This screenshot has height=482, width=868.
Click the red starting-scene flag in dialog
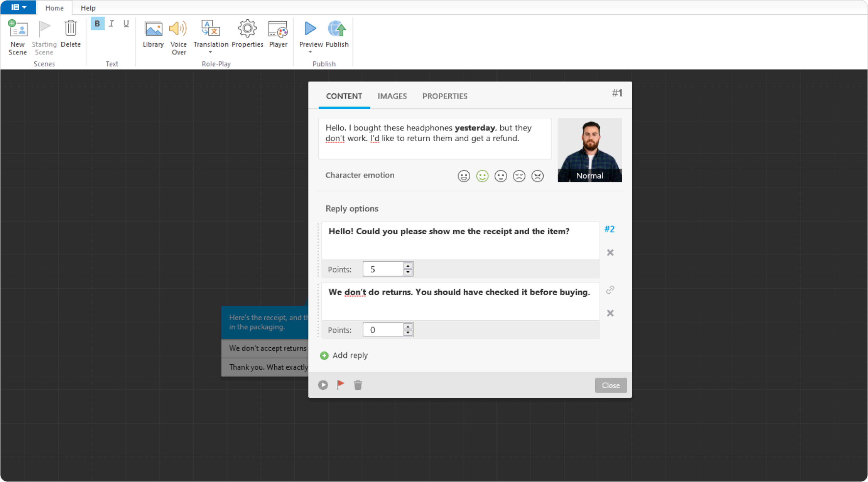click(340, 385)
